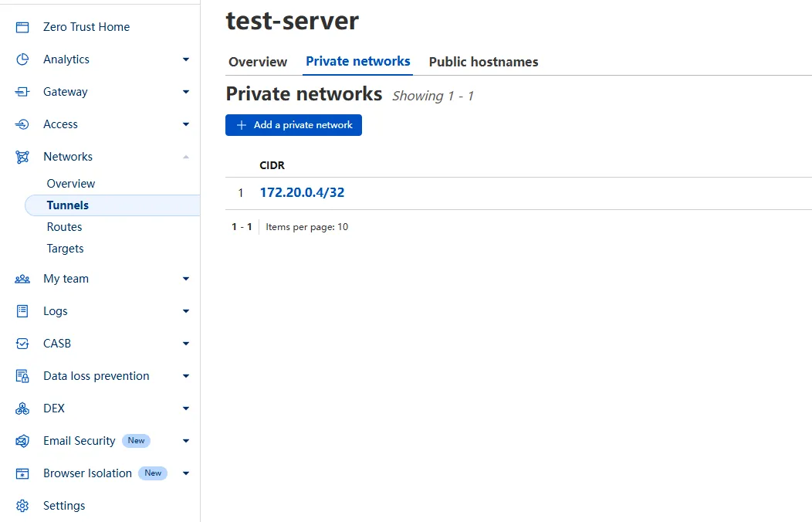Viewport: 812px width, 522px height.
Task: Open DEX from its sidebar icon
Action: (x=22, y=408)
